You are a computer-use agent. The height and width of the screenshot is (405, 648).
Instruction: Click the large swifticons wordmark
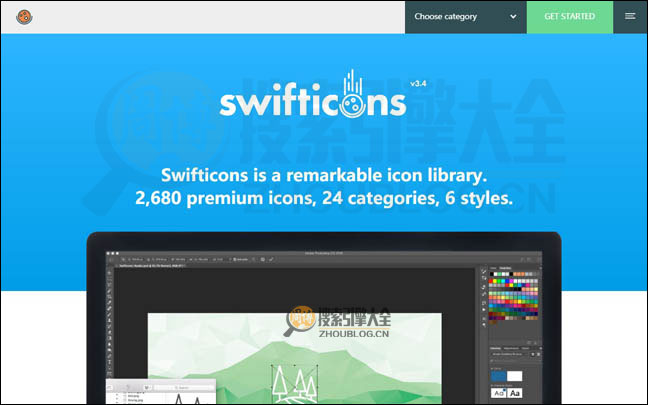[313, 95]
